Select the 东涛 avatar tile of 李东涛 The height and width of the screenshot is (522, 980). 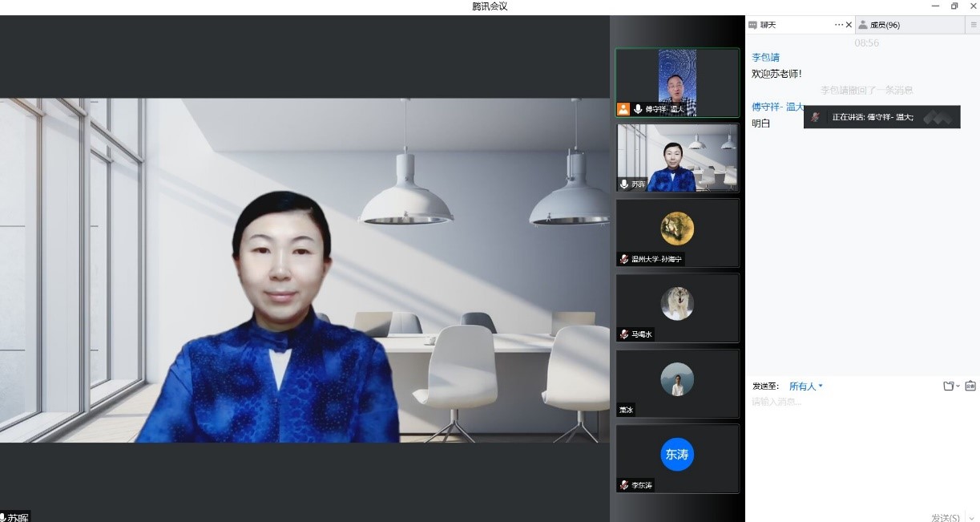[677, 455]
